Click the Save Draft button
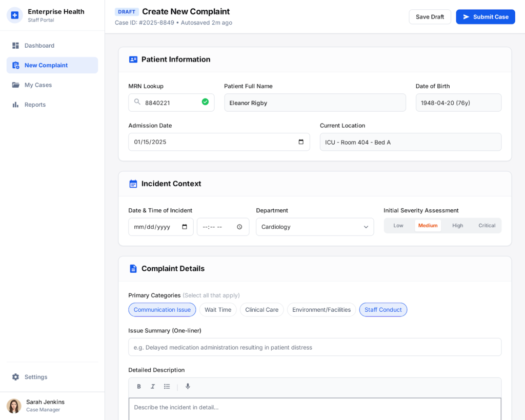The image size is (525, 420). pos(430,17)
